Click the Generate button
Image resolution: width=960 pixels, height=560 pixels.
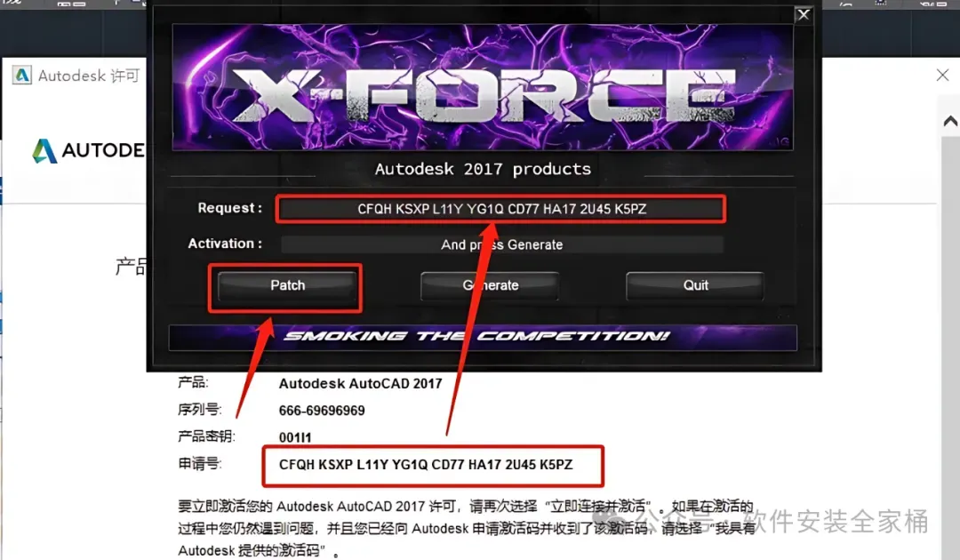pos(490,286)
